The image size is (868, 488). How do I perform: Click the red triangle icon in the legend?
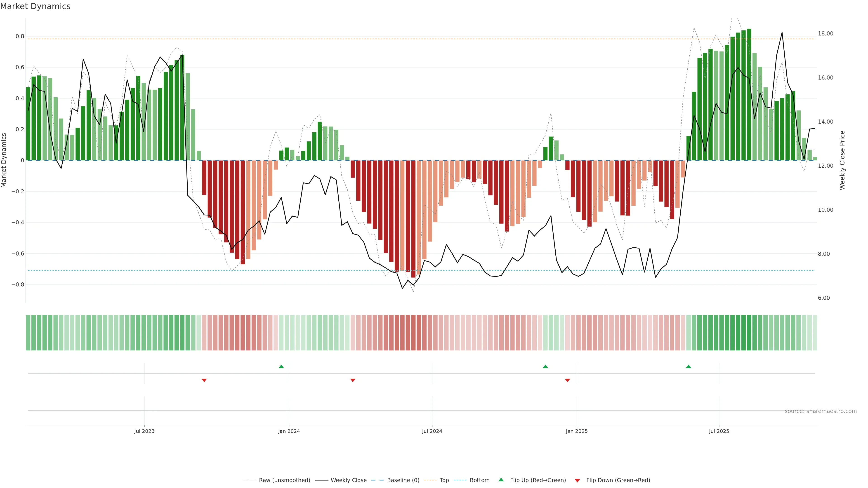tap(577, 480)
